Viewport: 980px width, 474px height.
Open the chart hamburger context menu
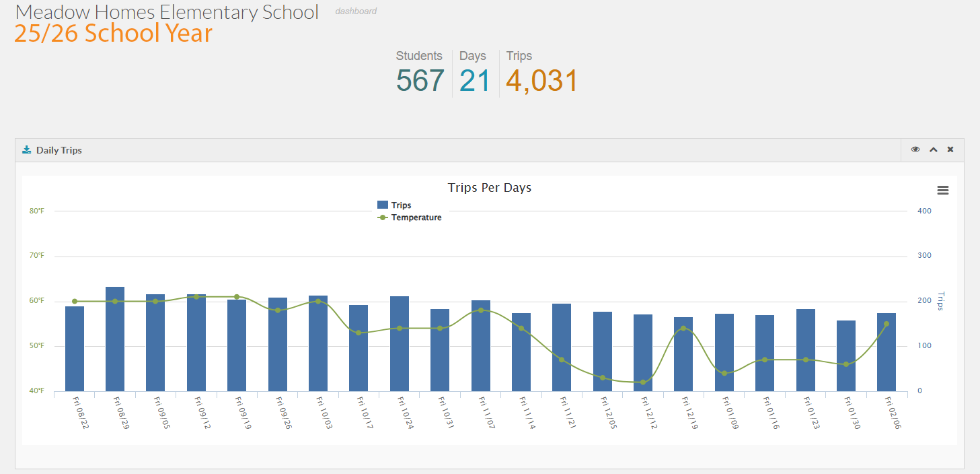943,191
